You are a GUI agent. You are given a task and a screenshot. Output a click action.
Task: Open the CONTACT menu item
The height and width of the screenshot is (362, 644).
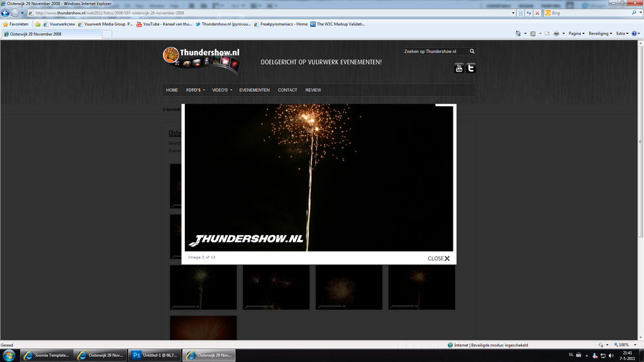tap(287, 90)
